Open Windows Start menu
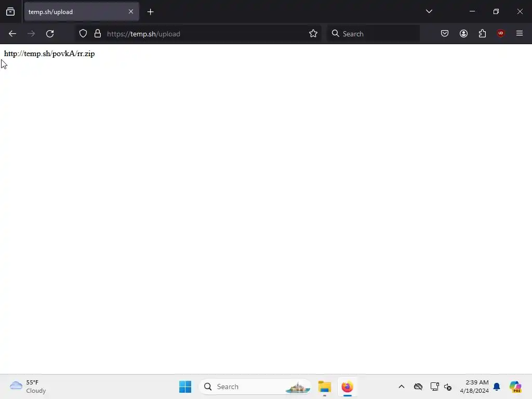 [x=185, y=387]
